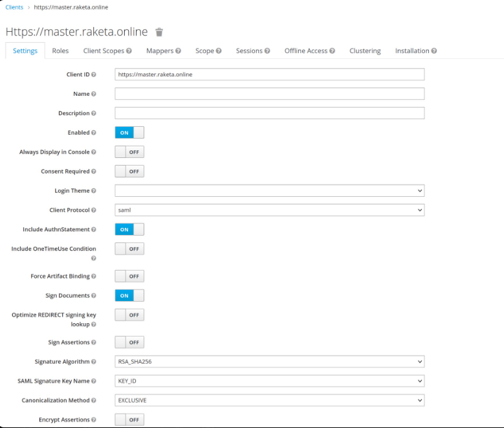Click help icon on Client Scopes tab

click(129, 51)
